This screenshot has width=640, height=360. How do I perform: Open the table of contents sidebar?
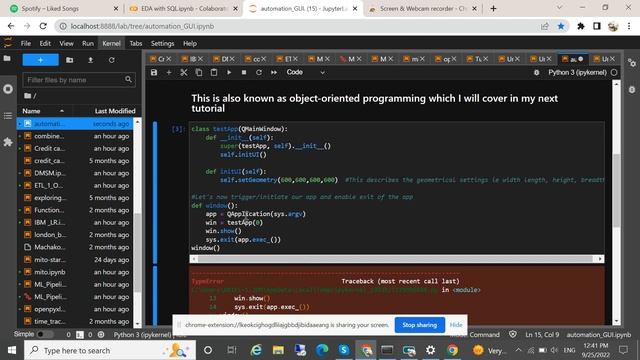click(7, 116)
